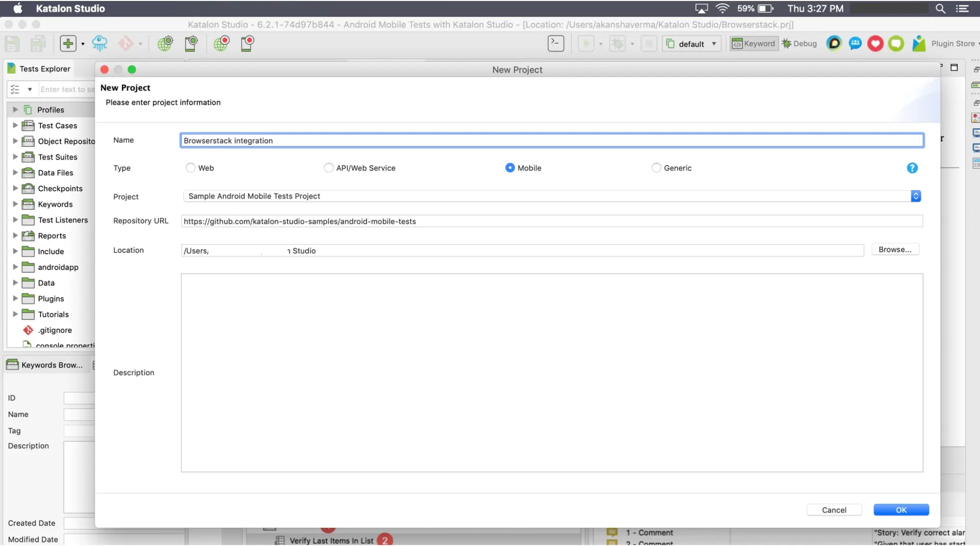Switch to the Keyword perspective
This screenshot has height=546, width=980.
(x=754, y=43)
